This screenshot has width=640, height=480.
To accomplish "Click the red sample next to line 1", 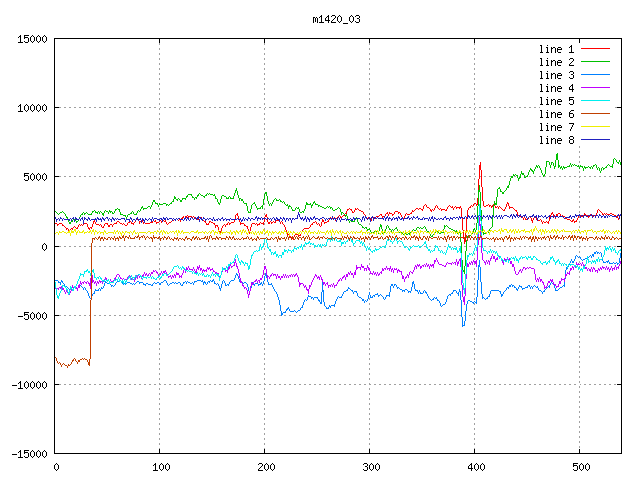I will click(596, 49).
